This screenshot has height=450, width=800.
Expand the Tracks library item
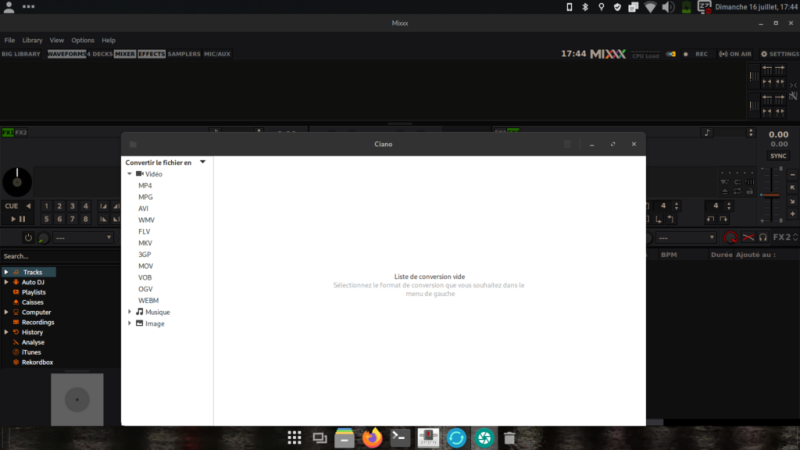6,272
